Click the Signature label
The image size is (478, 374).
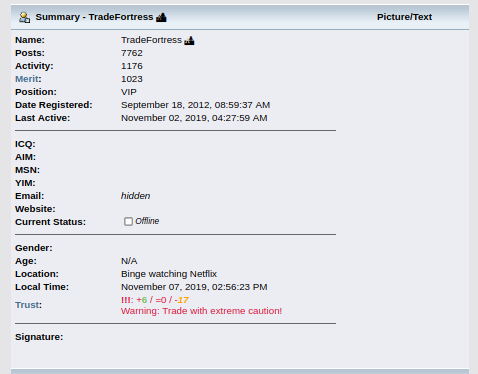pos(39,337)
